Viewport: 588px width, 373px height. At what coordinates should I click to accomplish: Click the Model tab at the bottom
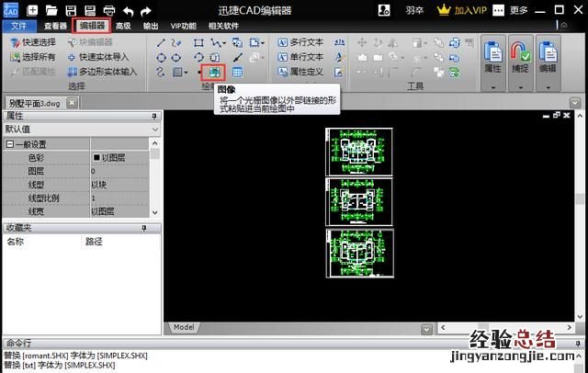tap(184, 327)
